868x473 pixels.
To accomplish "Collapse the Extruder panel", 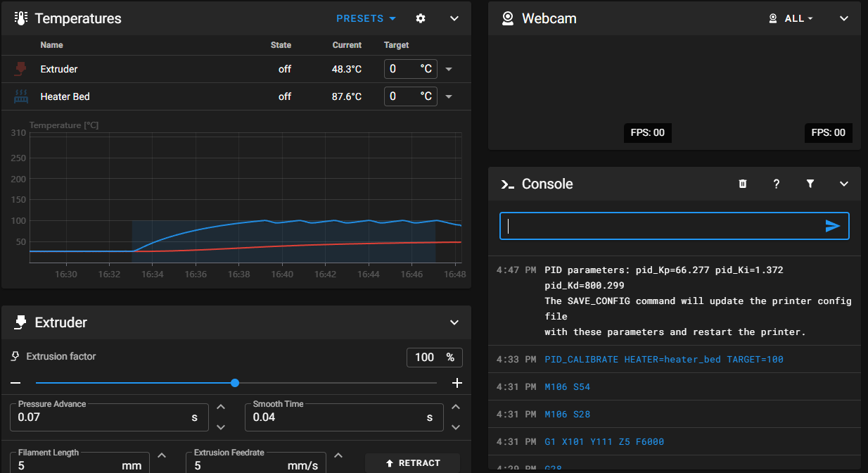I will coord(454,322).
